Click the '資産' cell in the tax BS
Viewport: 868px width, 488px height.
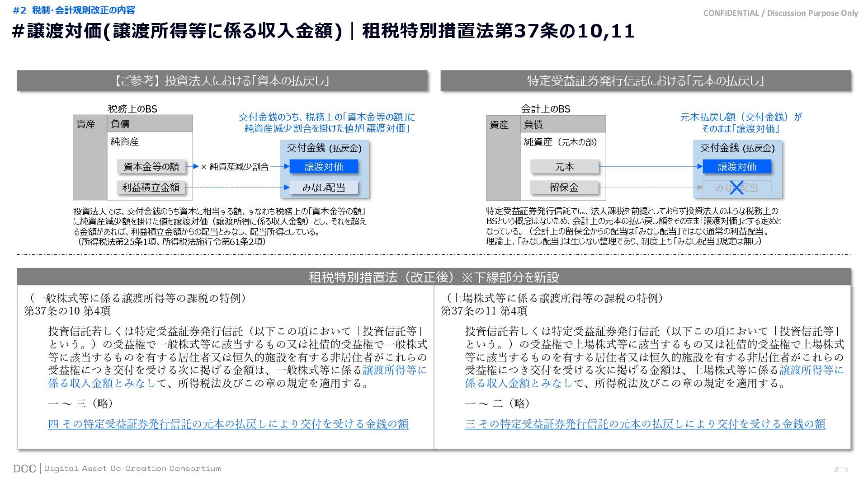tap(90, 158)
